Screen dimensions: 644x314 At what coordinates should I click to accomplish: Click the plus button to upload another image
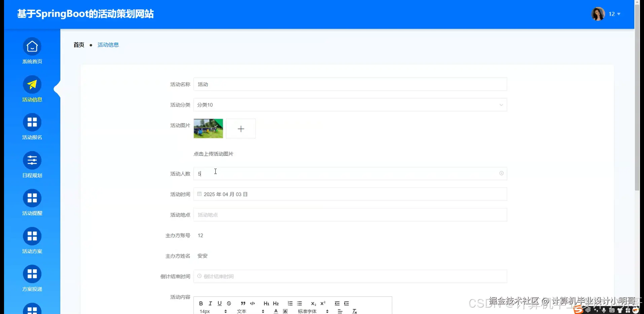pos(241,129)
